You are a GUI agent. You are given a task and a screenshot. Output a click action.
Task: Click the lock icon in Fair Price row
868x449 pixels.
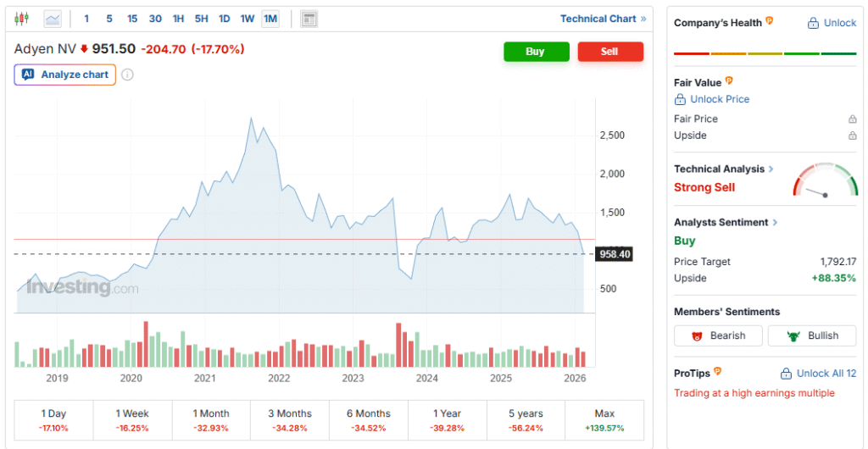coord(852,119)
